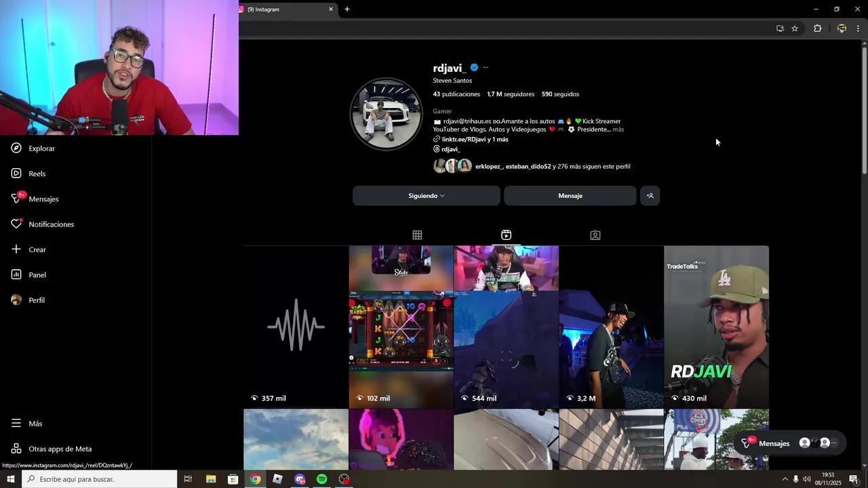Open the Windows Start menu

[x=10, y=479]
